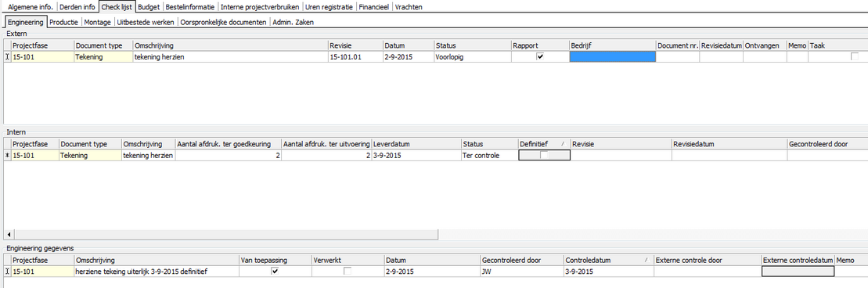Select the Productie sub-tab
Image resolution: width=868 pixels, height=288 pixels.
[64, 22]
